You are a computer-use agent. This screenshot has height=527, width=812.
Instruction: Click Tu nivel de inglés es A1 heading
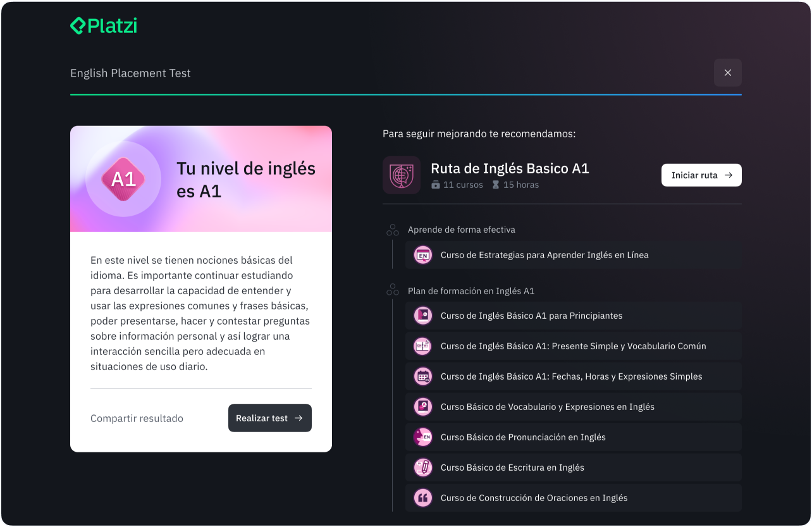[x=246, y=180]
